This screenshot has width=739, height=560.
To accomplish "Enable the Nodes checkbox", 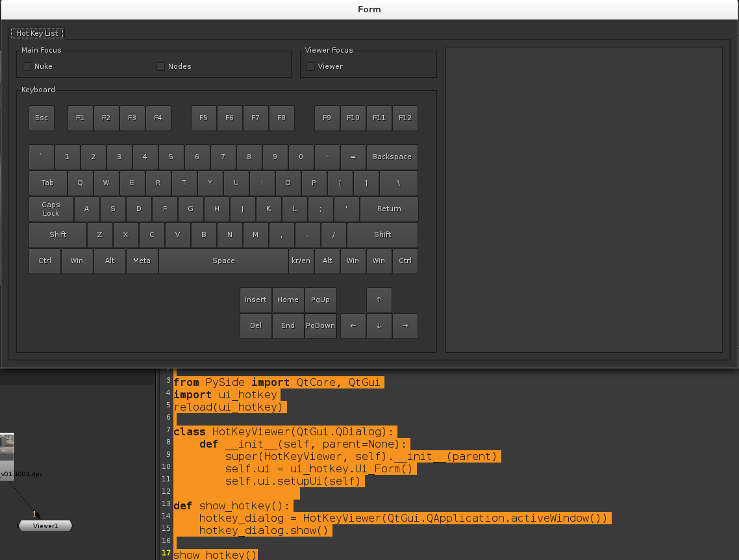I will point(160,66).
